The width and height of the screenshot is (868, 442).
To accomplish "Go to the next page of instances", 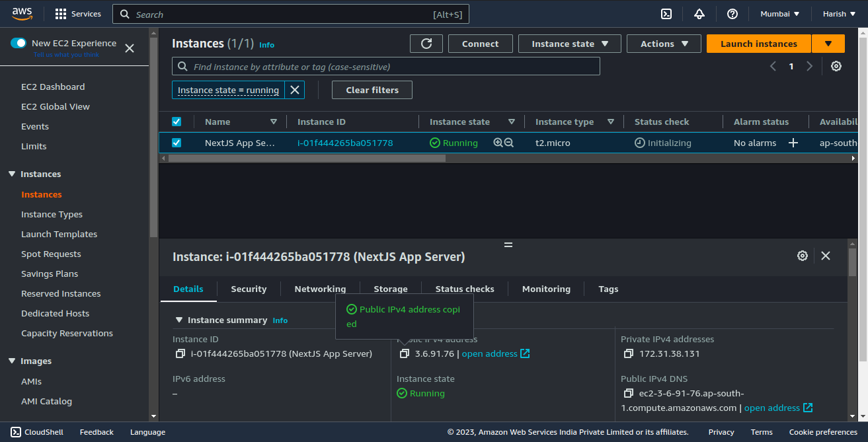I will click(809, 66).
